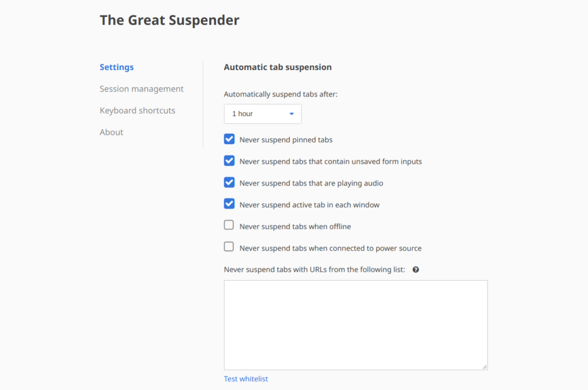Open Keyboard shortcuts page

137,111
